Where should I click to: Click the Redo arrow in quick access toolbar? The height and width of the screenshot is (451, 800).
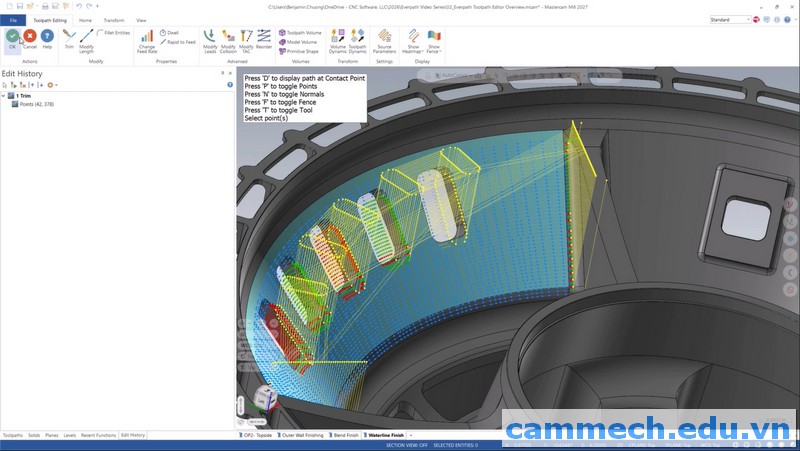coord(89,6)
